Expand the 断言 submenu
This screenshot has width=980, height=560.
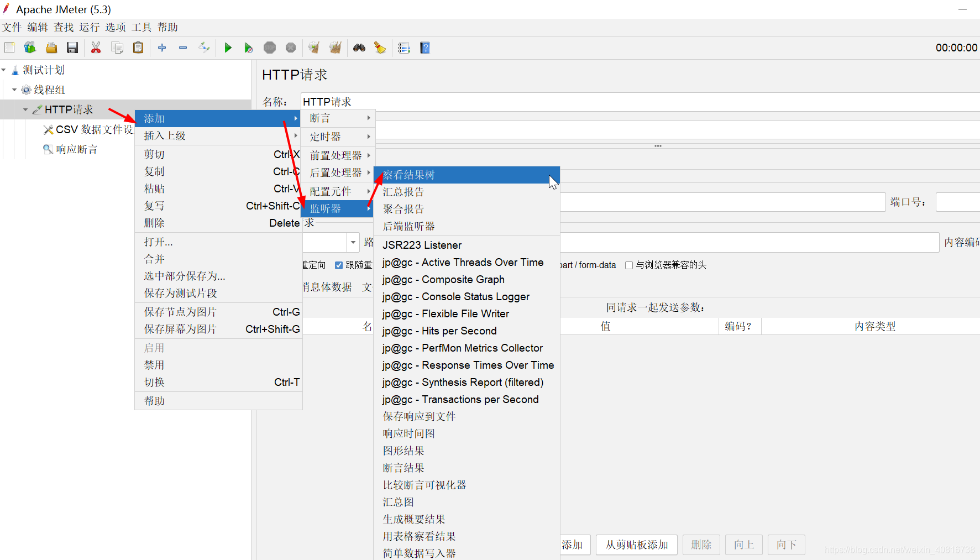338,118
